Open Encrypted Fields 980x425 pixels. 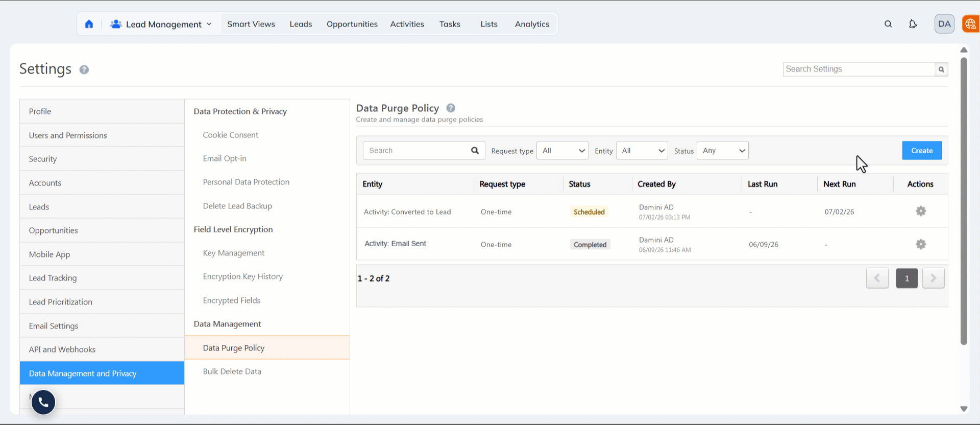pyautogui.click(x=231, y=300)
